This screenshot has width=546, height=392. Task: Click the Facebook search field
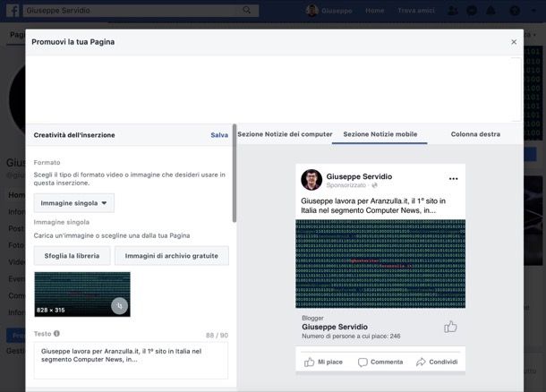(x=141, y=11)
